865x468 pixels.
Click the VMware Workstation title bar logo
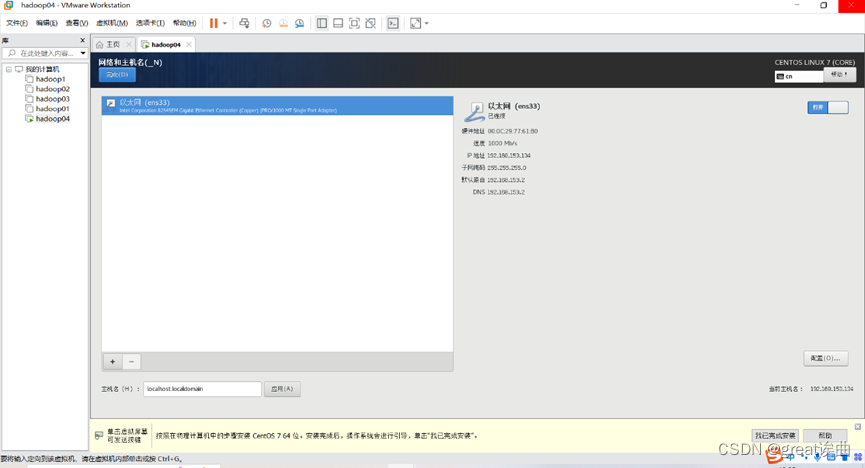(x=8, y=5)
